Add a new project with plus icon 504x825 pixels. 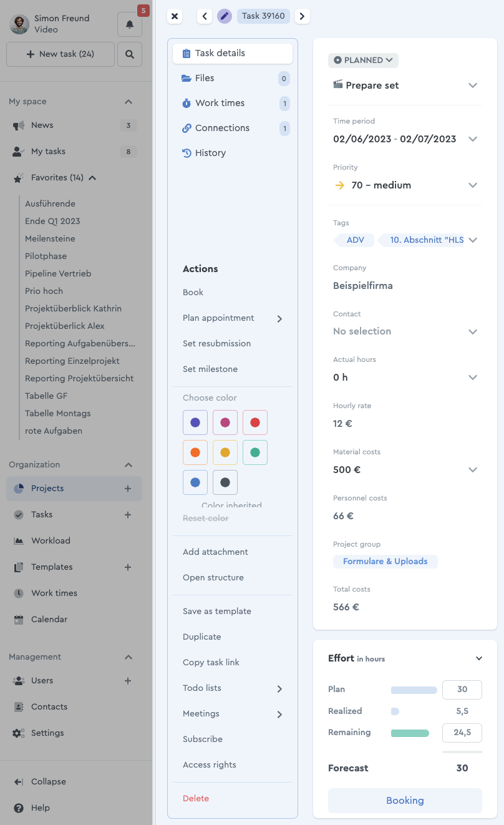coord(128,489)
